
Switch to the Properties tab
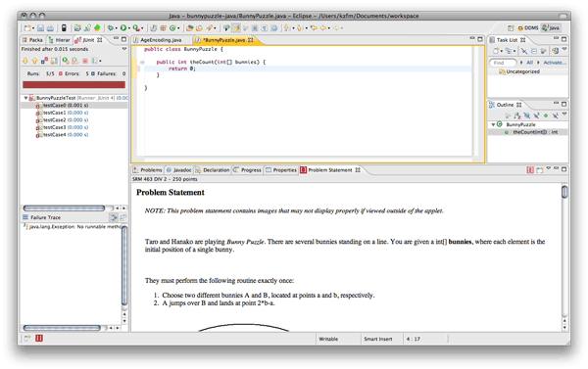pyautogui.click(x=281, y=170)
